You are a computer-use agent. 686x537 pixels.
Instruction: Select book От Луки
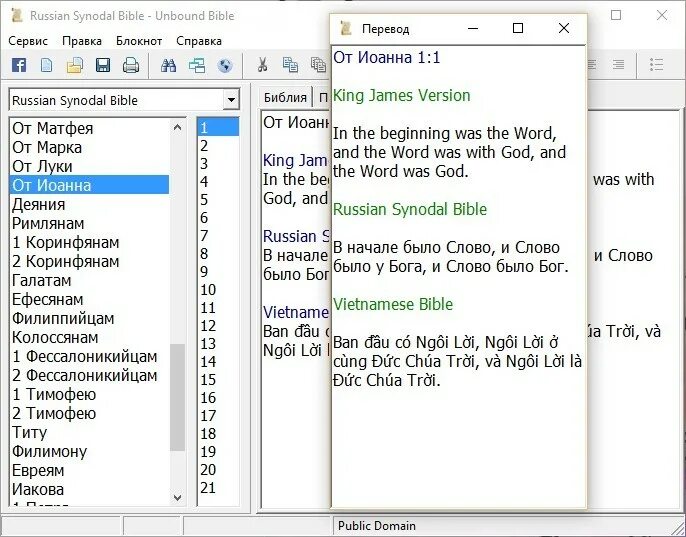[x=89, y=166]
